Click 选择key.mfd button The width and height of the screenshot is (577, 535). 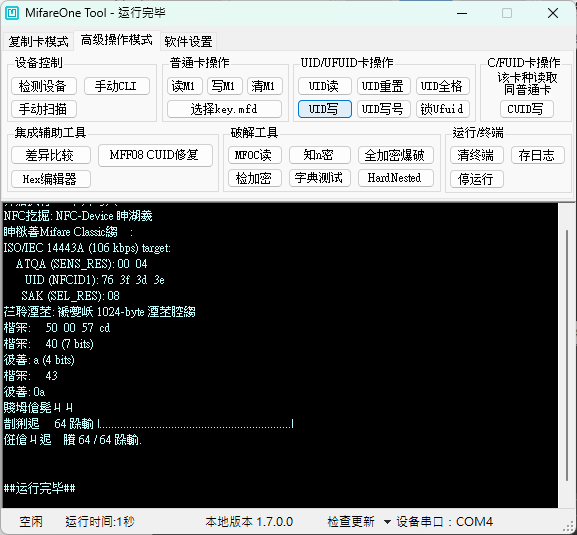pos(224,109)
